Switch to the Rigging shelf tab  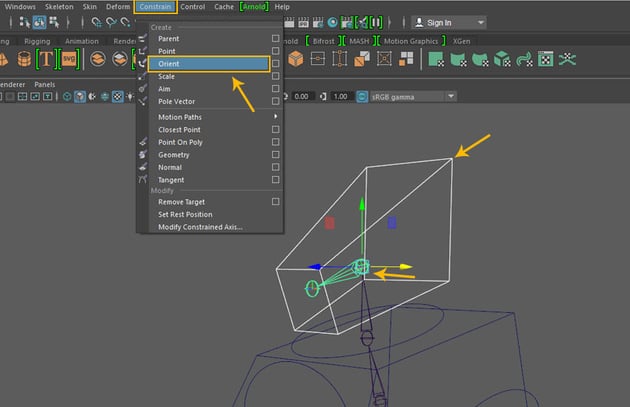[37, 41]
